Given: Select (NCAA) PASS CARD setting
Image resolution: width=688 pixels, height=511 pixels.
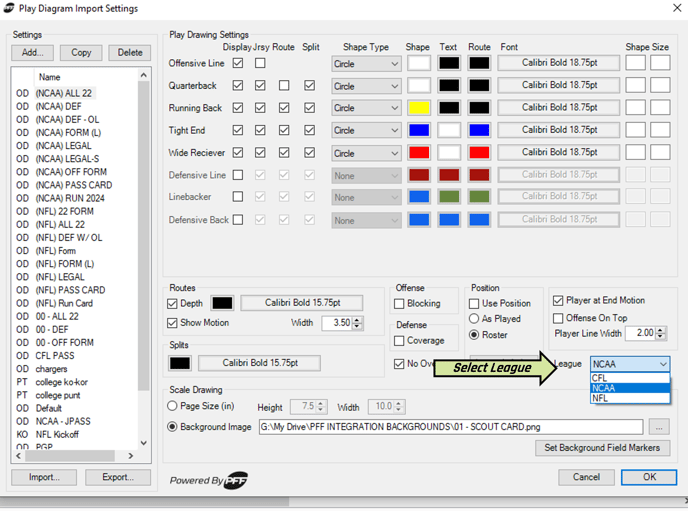Looking at the screenshot, I should pos(74,185).
